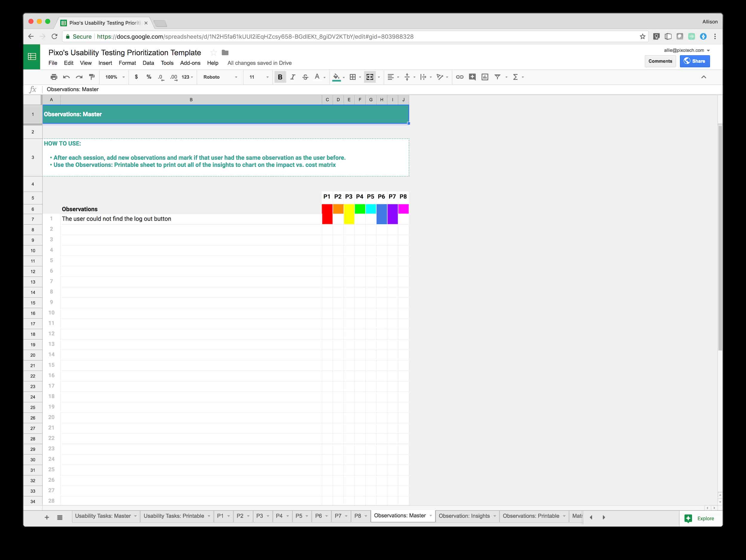Format as currency with dollar icon
746x560 pixels.
click(x=136, y=77)
